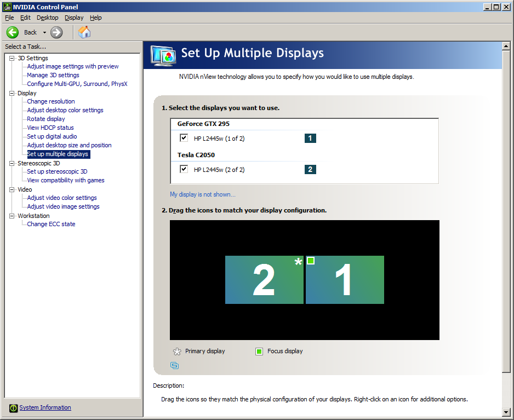Uncheck HP L2445w (1 of 2) display

pyautogui.click(x=184, y=138)
